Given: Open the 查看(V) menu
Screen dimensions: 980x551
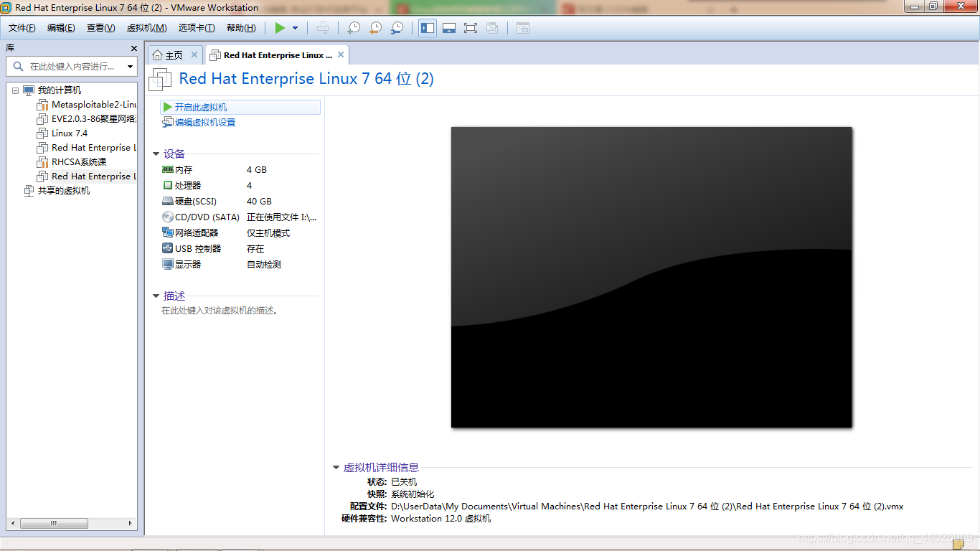Looking at the screenshot, I should [x=100, y=28].
